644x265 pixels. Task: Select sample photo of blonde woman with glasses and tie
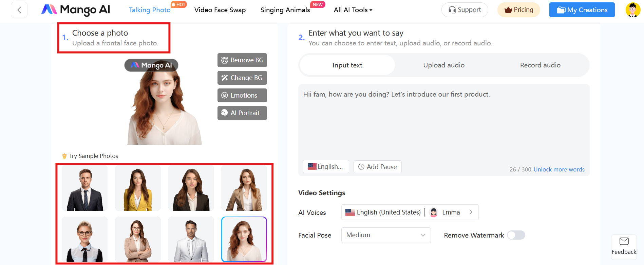pos(85,240)
